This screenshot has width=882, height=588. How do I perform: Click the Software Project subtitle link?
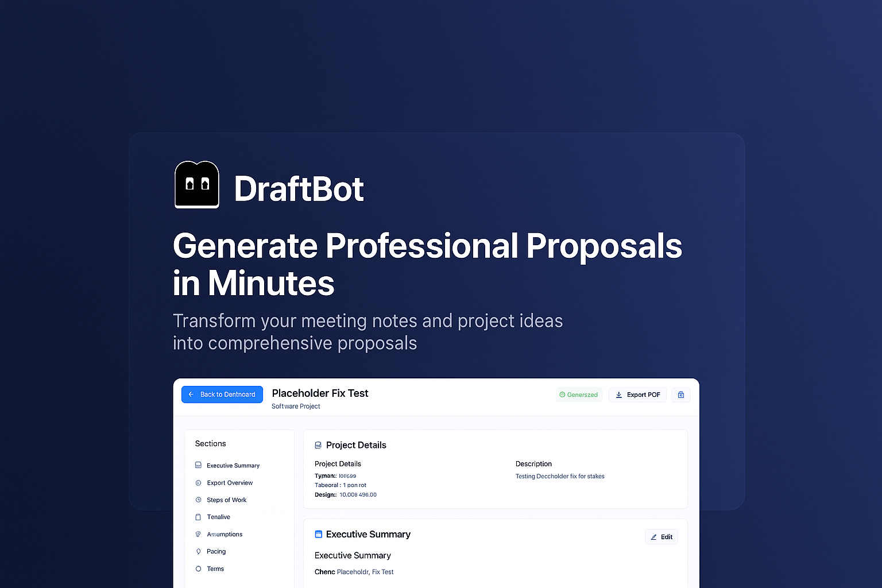tap(296, 407)
